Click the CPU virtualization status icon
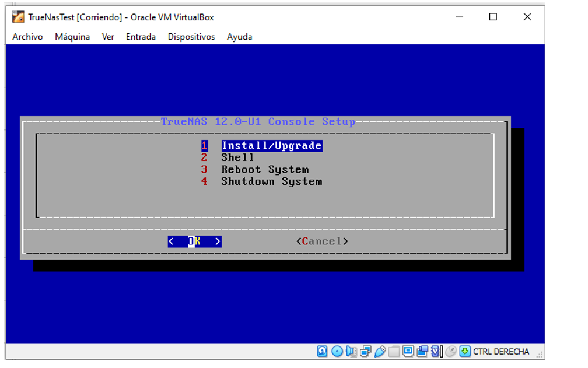Viewport: 588px width, 368px height. click(x=436, y=351)
